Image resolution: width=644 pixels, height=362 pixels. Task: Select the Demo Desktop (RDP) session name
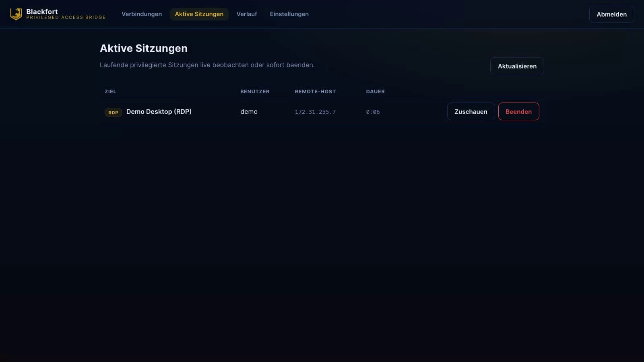[x=159, y=111]
